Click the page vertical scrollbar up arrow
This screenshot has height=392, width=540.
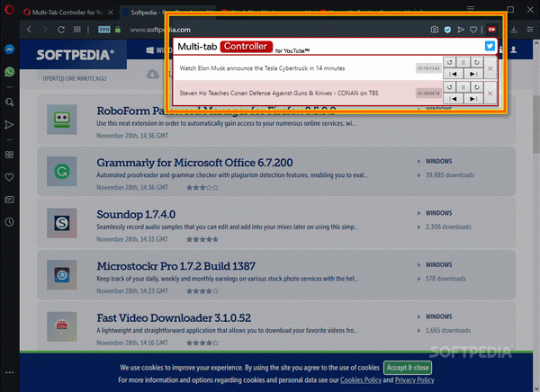(536, 43)
